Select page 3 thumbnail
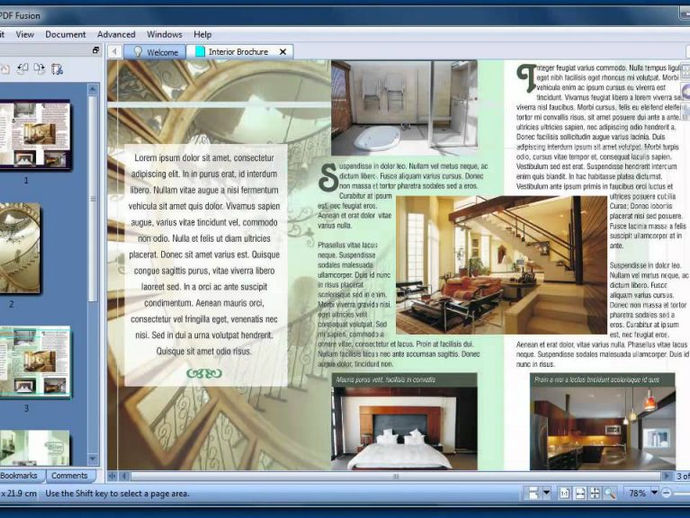The image size is (690, 518). point(35,362)
